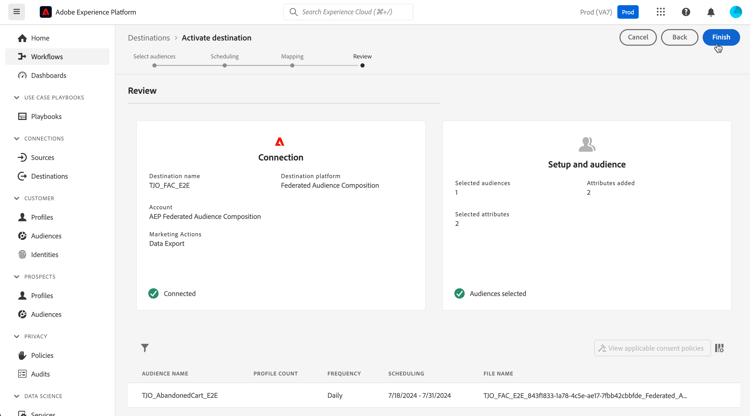Viewport: 750px width, 416px height.
Task: Open the user profile avatar
Action: click(736, 12)
